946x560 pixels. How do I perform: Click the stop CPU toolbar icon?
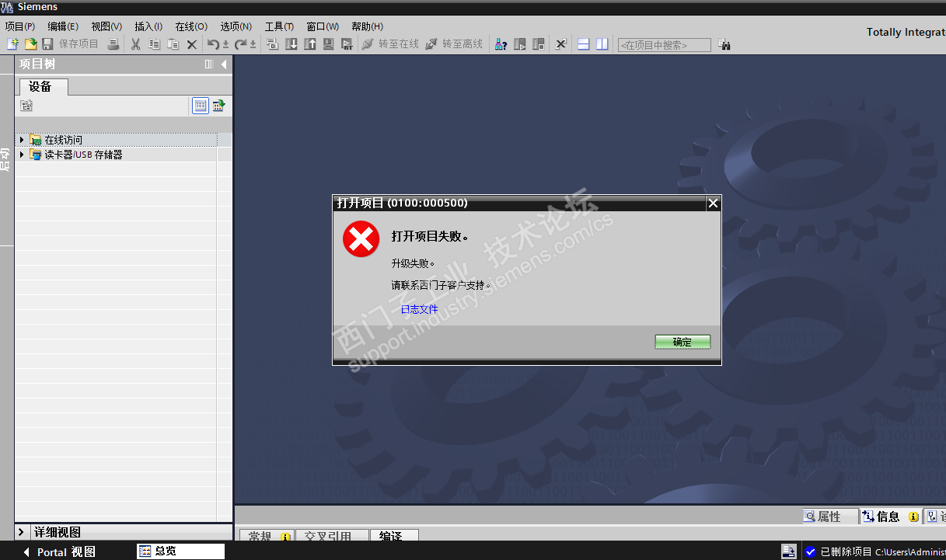click(x=539, y=44)
